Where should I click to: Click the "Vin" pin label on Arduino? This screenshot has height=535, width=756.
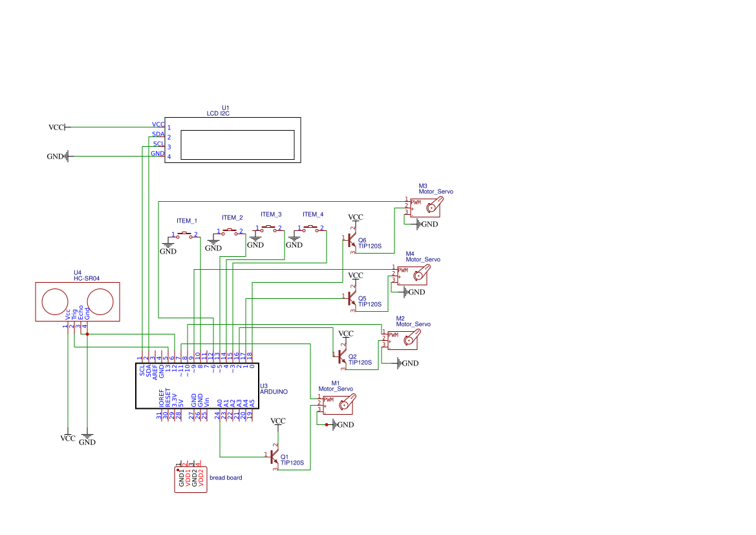pos(207,403)
